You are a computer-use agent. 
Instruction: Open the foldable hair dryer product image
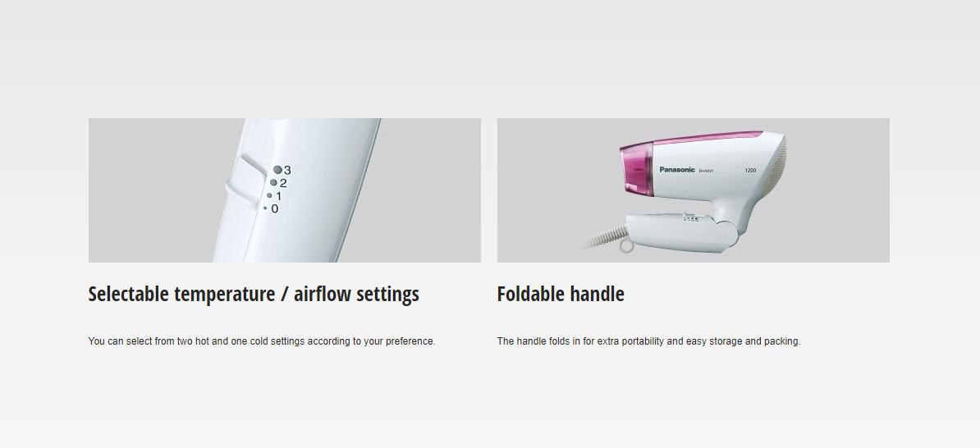pyautogui.click(x=693, y=190)
